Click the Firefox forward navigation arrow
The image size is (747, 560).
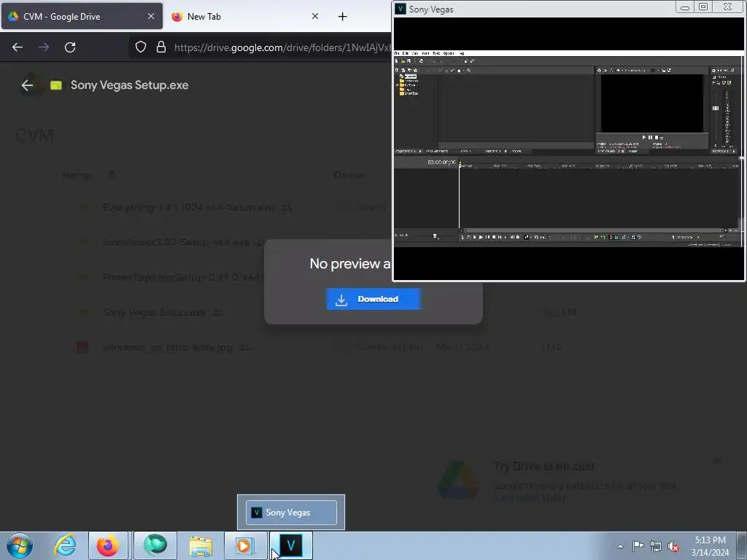pyautogui.click(x=44, y=47)
